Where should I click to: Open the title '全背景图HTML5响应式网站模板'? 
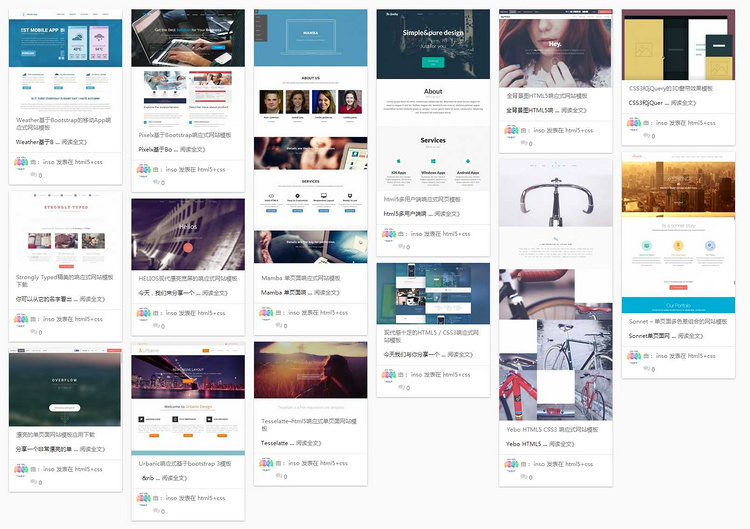[547, 96]
